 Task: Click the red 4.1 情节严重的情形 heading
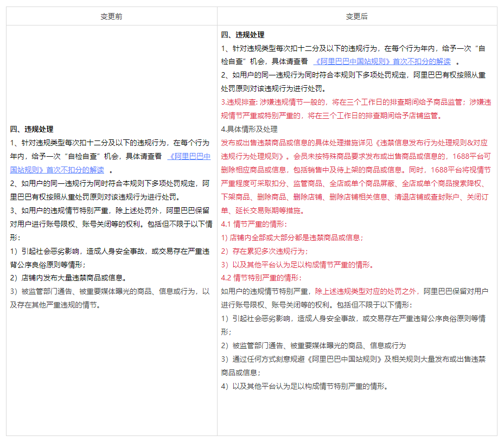(253, 224)
